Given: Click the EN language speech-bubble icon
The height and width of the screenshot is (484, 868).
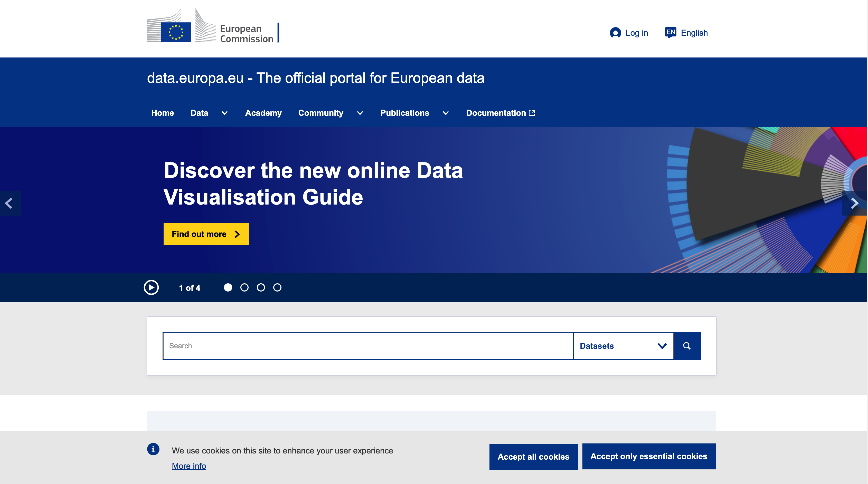Looking at the screenshot, I should [671, 33].
